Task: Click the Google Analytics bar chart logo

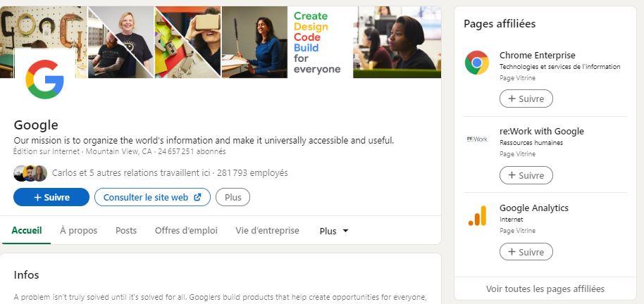Action: tap(477, 215)
